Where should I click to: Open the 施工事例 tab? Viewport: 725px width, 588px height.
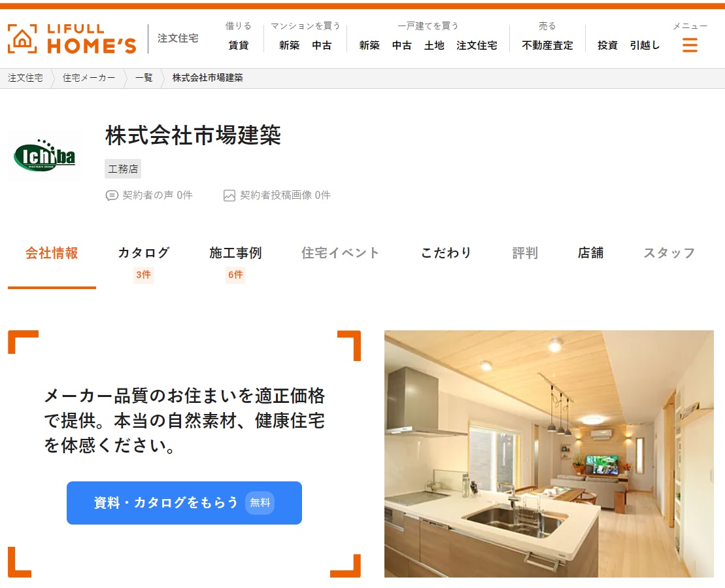click(x=235, y=253)
